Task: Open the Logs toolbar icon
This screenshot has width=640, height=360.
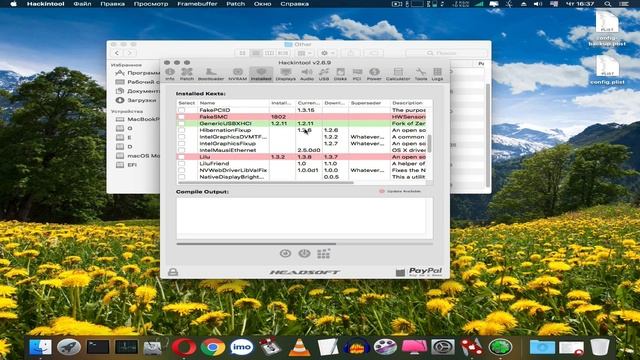Action: pyautogui.click(x=437, y=74)
